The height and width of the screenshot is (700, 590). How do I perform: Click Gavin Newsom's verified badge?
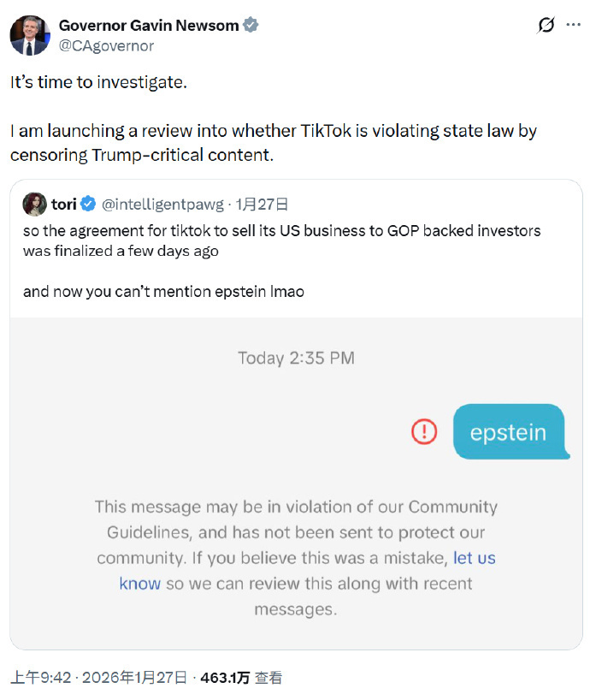coord(251,26)
